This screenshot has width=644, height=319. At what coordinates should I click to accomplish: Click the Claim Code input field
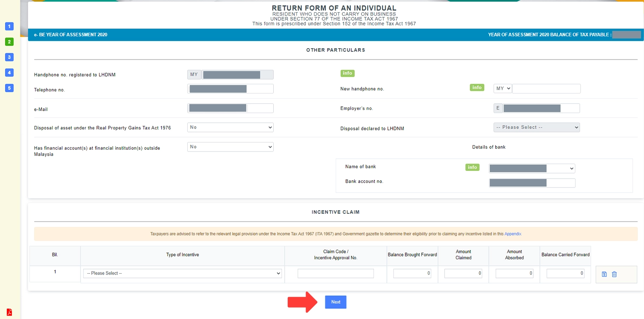335,273
